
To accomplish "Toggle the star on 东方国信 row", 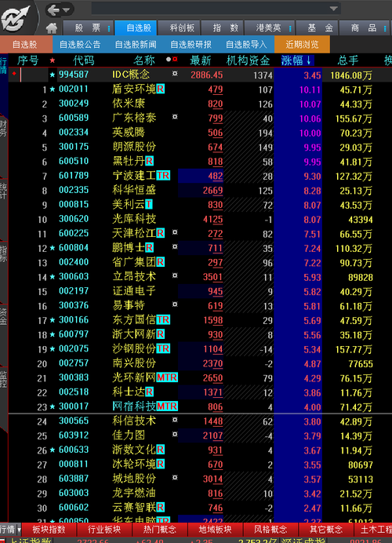I will 53,320.
